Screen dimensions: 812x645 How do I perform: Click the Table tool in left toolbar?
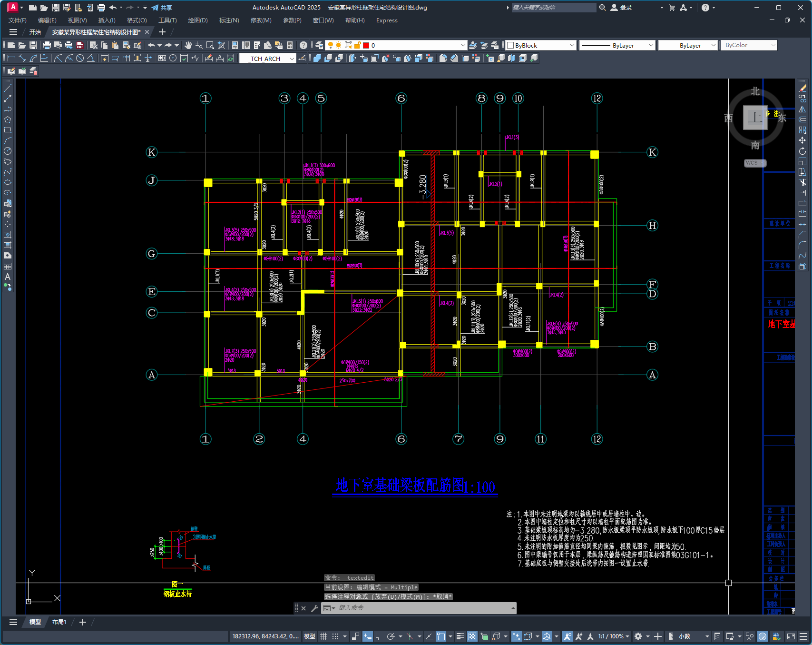point(8,266)
